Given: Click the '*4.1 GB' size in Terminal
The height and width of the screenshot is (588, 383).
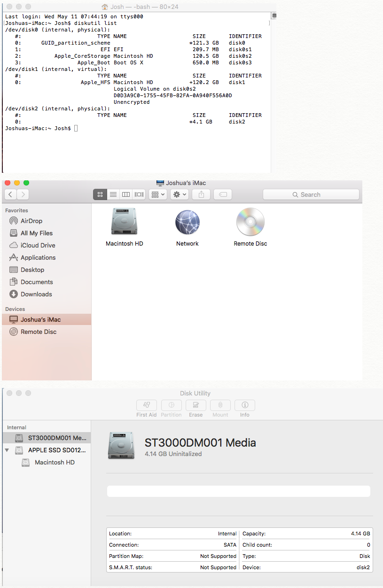Looking at the screenshot, I should pyautogui.click(x=201, y=122).
